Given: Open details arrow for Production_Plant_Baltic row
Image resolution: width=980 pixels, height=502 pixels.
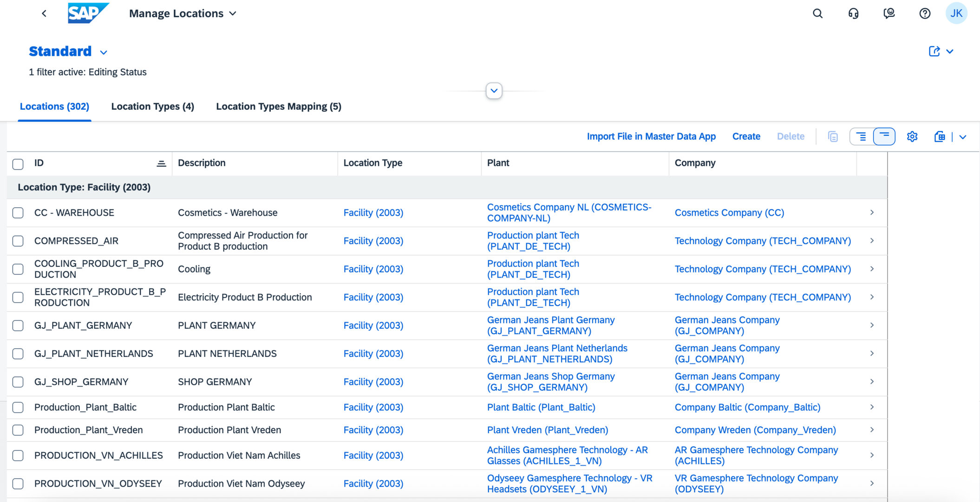Looking at the screenshot, I should [x=872, y=407].
